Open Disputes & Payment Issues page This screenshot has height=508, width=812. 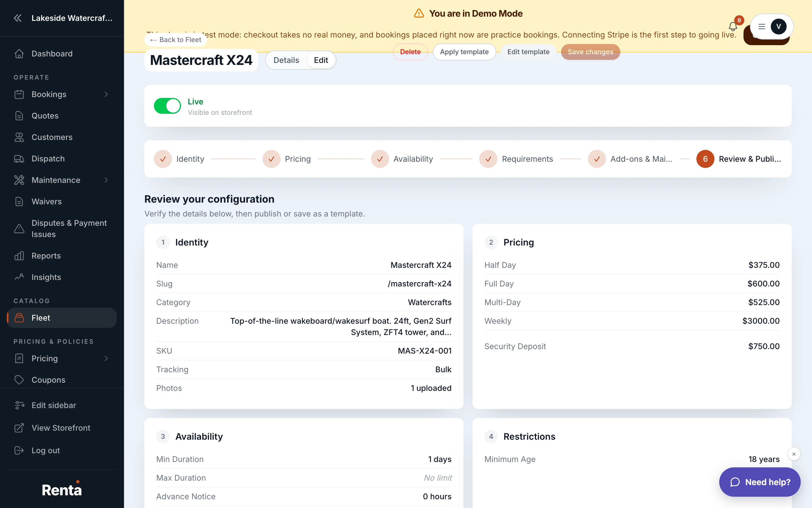click(x=62, y=229)
